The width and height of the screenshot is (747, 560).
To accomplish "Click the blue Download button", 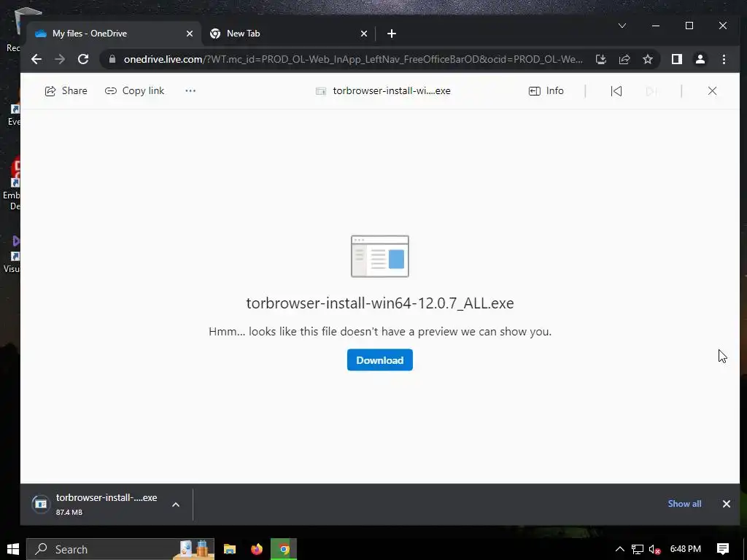I will pos(379,360).
